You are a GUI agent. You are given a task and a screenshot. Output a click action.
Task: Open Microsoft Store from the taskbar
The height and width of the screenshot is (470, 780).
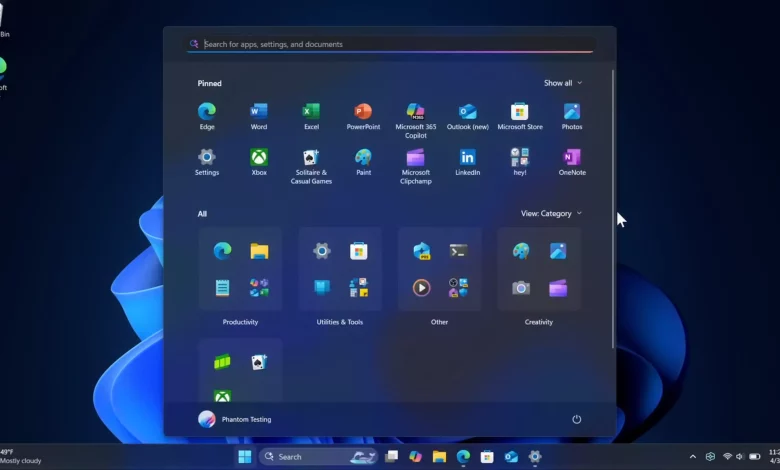pos(487,457)
